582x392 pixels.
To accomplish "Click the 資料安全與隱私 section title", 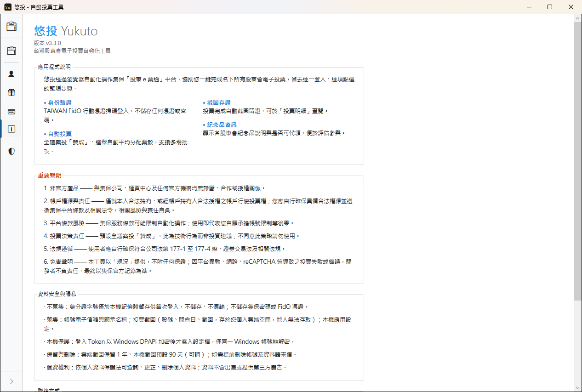I will pos(57,294).
